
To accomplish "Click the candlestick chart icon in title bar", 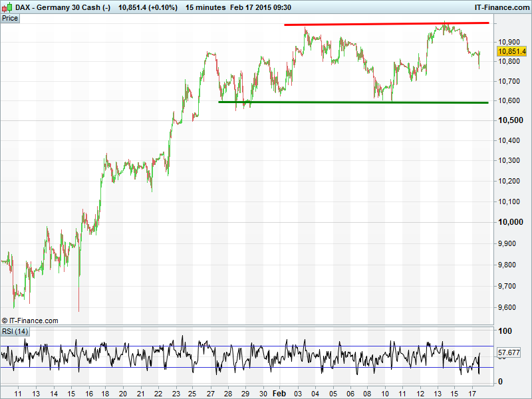I will click(7, 7).
